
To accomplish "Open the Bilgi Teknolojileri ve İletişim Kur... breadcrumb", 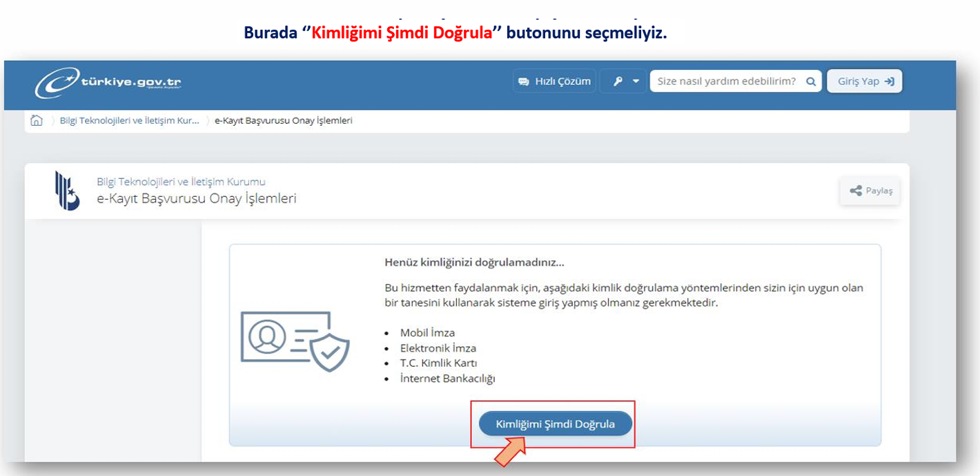I will 129,120.
